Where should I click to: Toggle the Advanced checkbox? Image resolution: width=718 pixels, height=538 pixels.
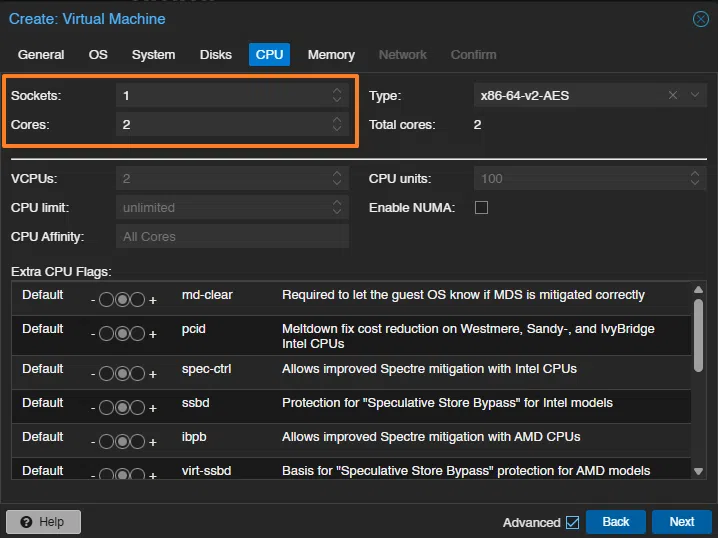(572, 522)
